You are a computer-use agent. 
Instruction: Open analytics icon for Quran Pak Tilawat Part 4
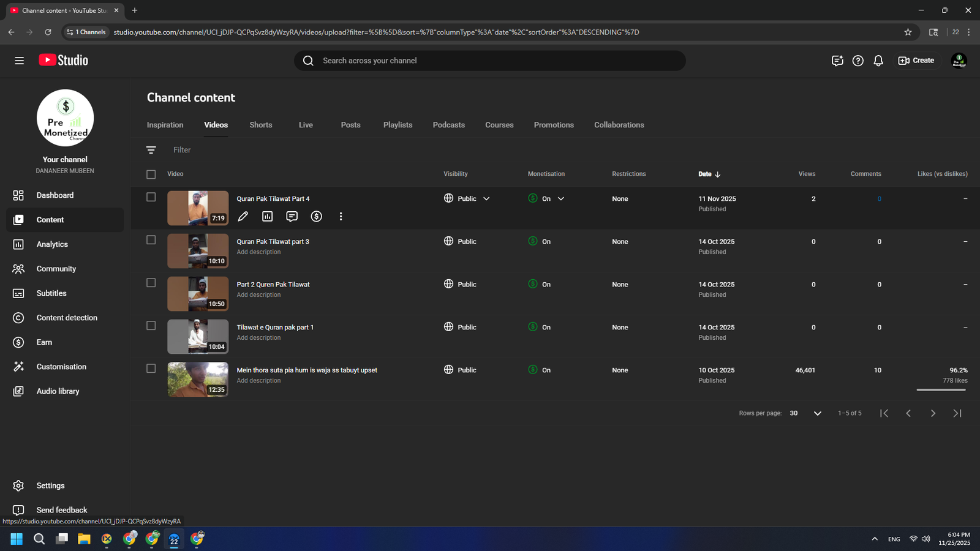268,216
